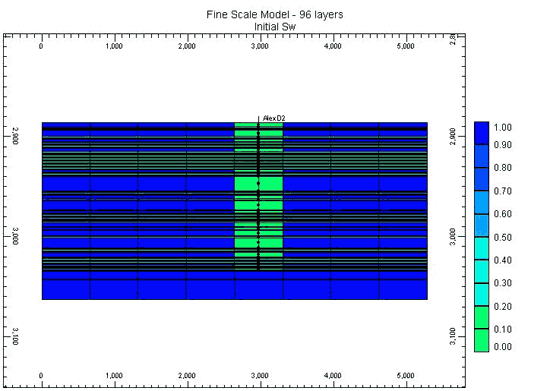Image resolution: width=550 pixels, height=391 pixels.
Task: Click the large green cell block at well
Action: coord(259,184)
